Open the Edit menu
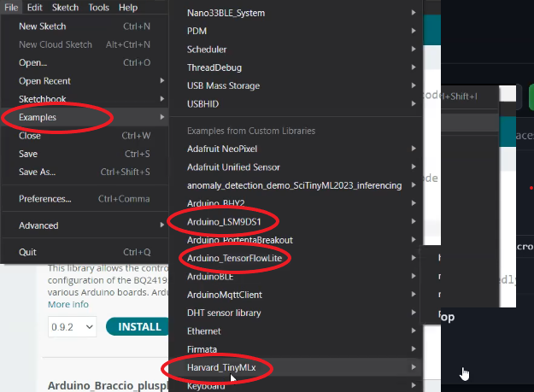The image size is (534, 392). pyautogui.click(x=35, y=7)
